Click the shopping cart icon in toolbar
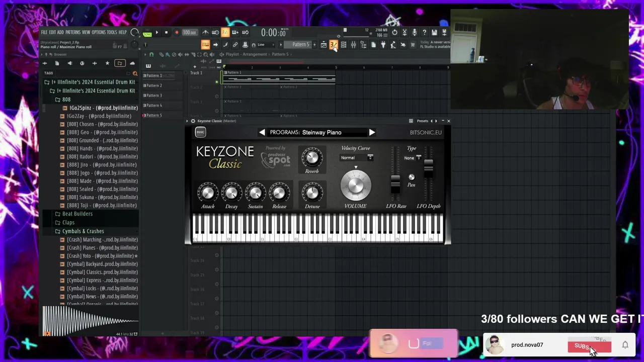The width and height of the screenshot is (644, 362). pos(413,45)
